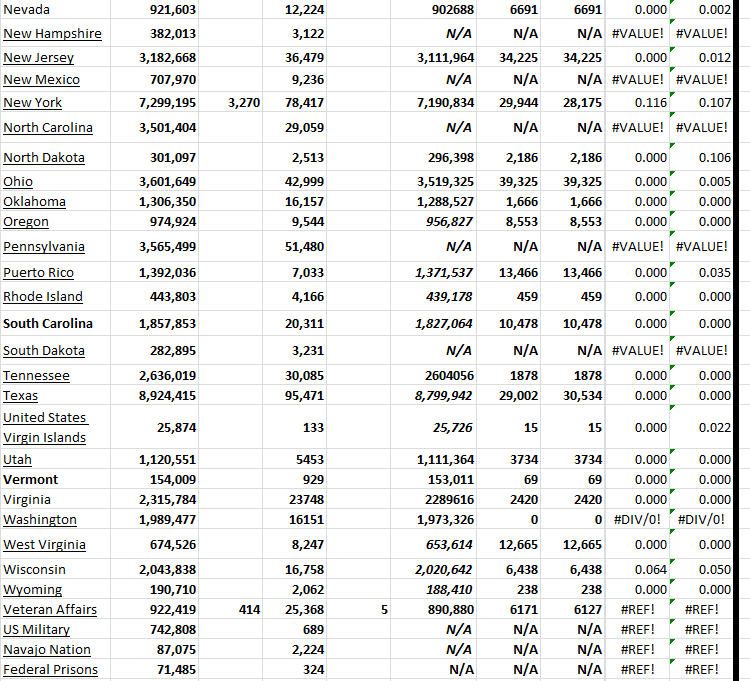Follow the Ohio hyperlink
The width and height of the screenshot is (750, 681).
(18, 182)
